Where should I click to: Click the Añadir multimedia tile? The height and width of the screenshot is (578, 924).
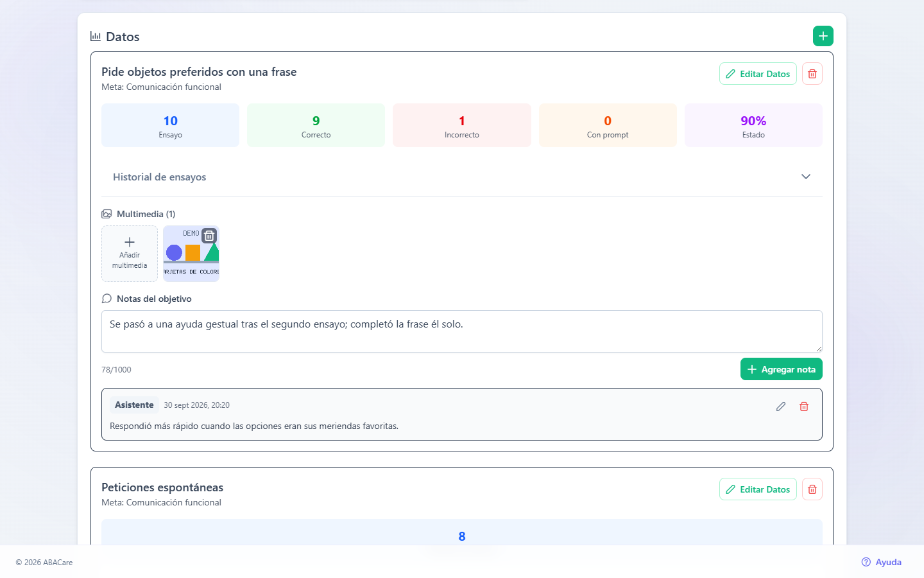[x=130, y=254]
